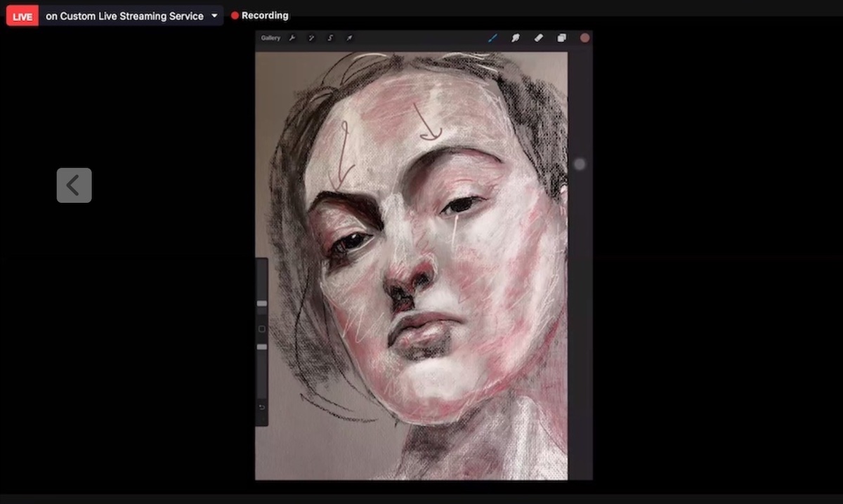Screen dimensions: 843x504
Task: Click the Recording indicator
Action: pos(260,15)
